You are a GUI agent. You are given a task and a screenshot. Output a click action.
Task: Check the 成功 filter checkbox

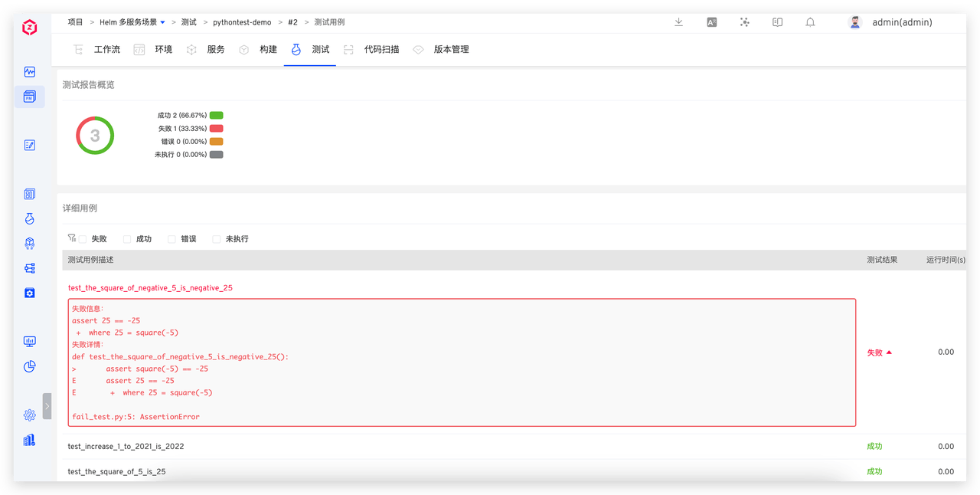(x=127, y=239)
